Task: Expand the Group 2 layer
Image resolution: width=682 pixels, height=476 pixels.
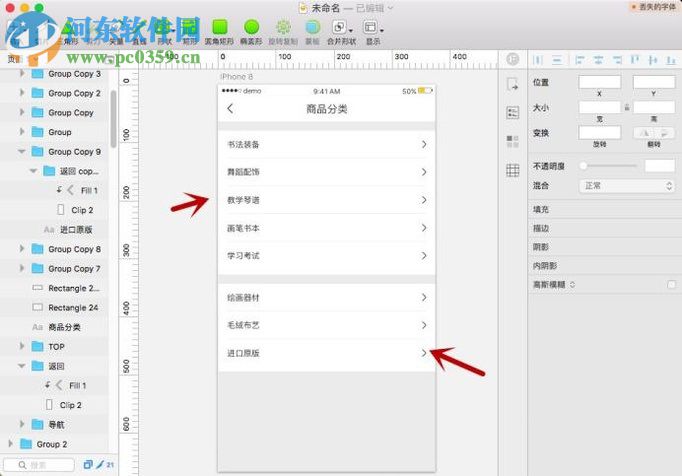Action: 10,444
